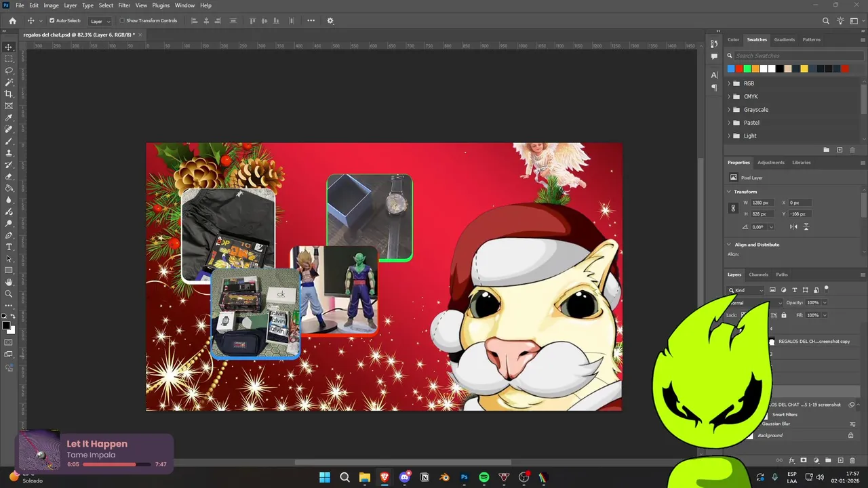Create new fill or adjustment layer
Screen dimensions: 868x488
[816, 461]
